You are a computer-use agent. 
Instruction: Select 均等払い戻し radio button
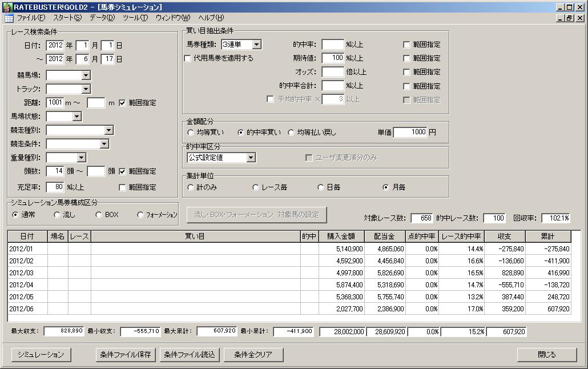pos(291,133)
